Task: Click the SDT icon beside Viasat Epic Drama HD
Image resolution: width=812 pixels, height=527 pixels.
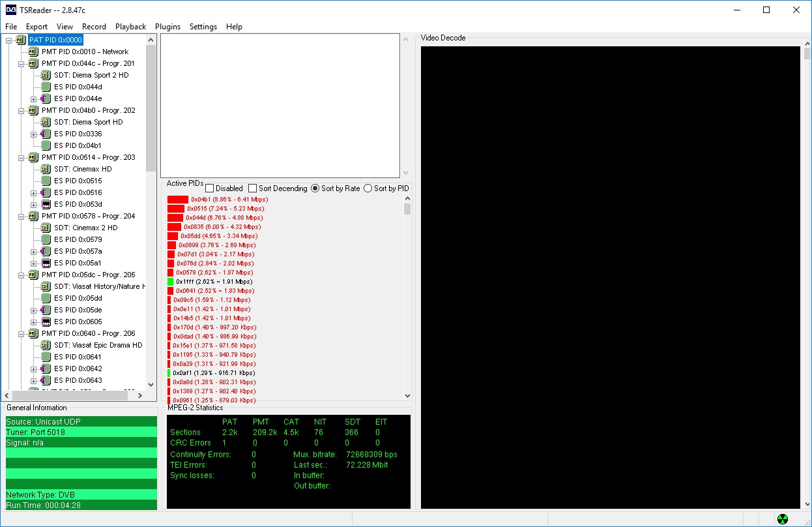Action: (x=46, y=345)
